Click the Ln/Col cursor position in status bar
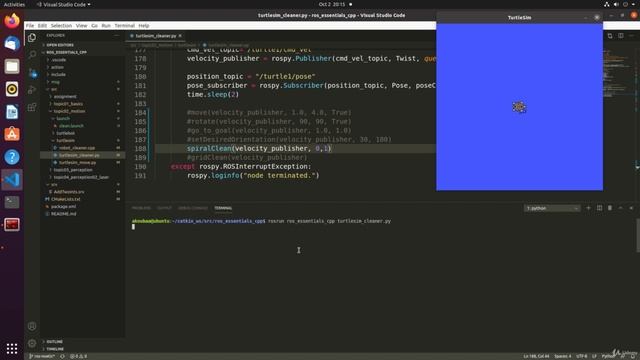This screenshot has height=360, width=640. click(x=536, y=356)
